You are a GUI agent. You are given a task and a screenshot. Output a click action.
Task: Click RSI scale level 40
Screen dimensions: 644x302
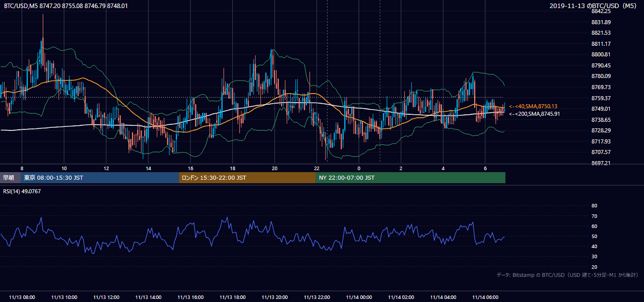pyautogui.click(x=594, y=246)
